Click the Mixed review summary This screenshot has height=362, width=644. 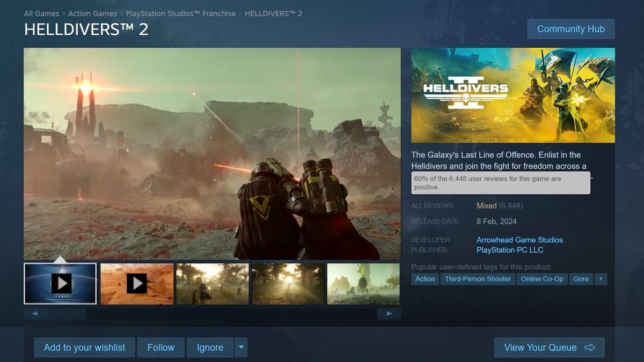coord(486,205)
